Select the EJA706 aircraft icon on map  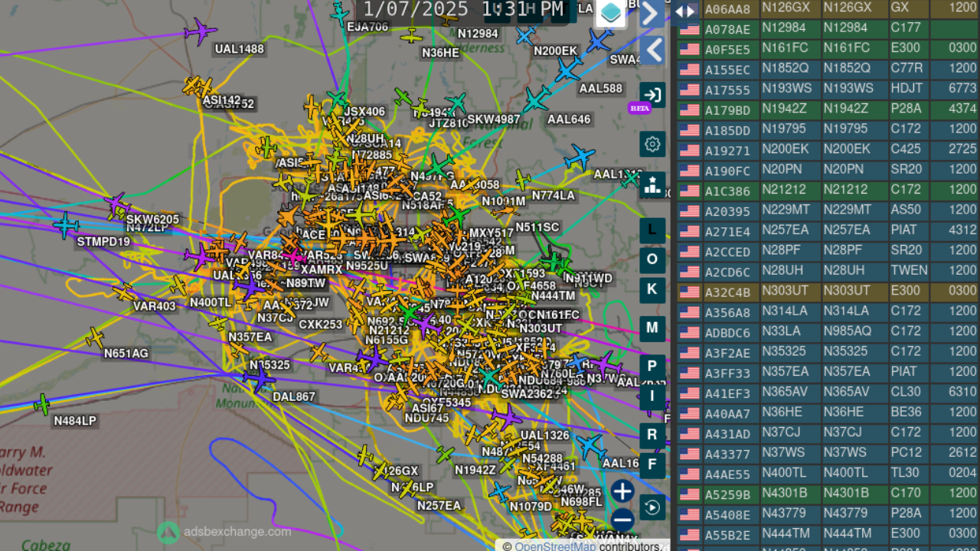pyautogui.click(x=340, y=12)
